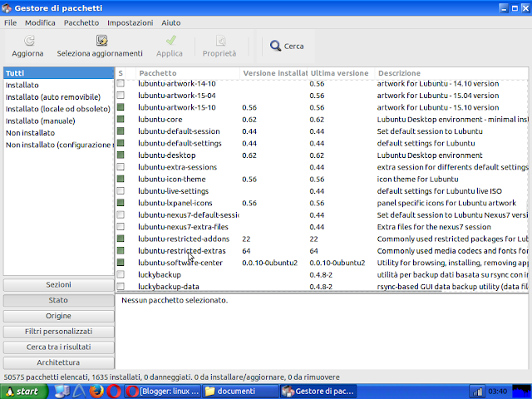
Task: Sort by the S status column header
Action: 121,73
